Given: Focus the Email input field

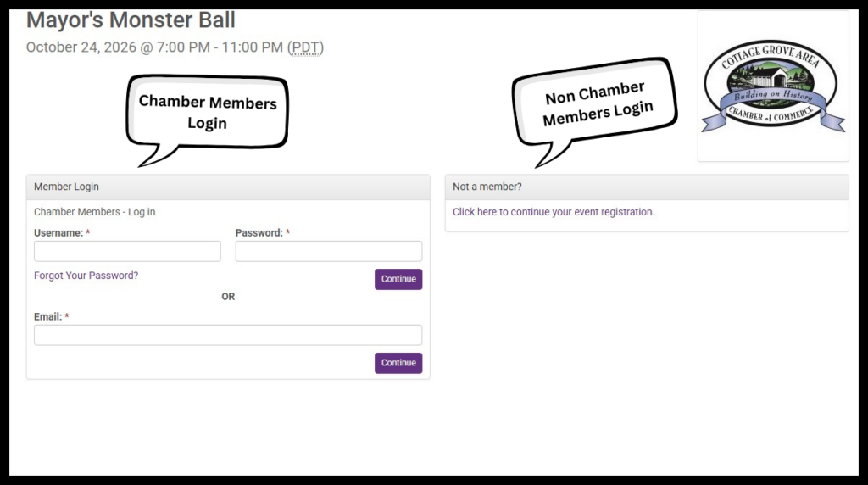Looking at the screenshot, I should (228, 335).
